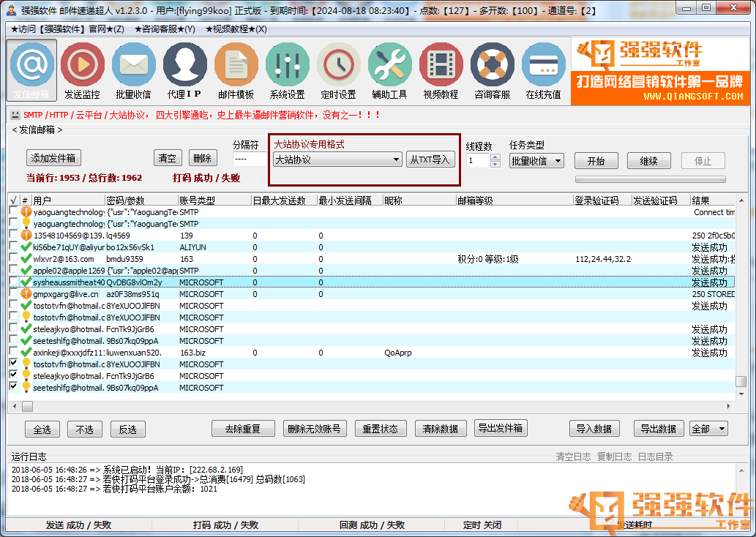This screenshot has width=756, height=537.
Task: Remove duplicates with 去除重复
Action: tap(243, 429)
